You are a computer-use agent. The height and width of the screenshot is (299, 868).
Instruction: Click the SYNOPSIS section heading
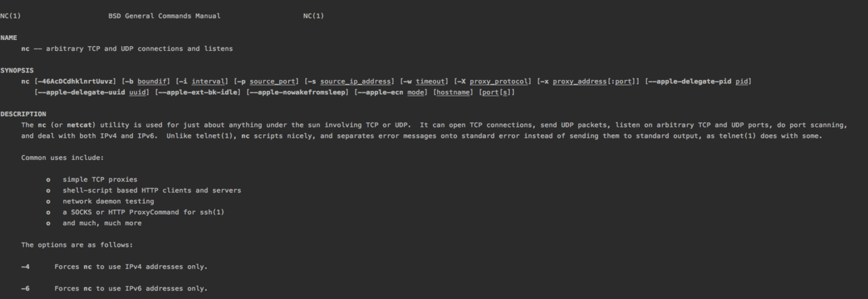click(17, 71)
